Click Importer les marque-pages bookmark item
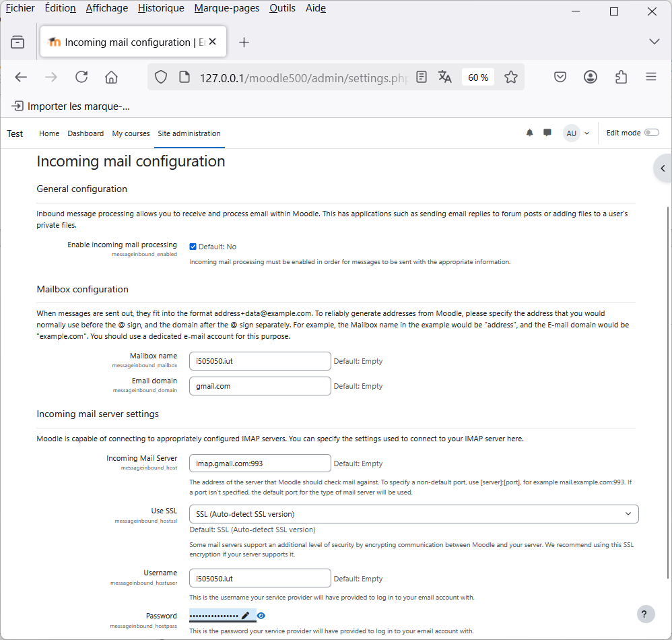Viewport: 672px width, 640px height. pos(71,106)
